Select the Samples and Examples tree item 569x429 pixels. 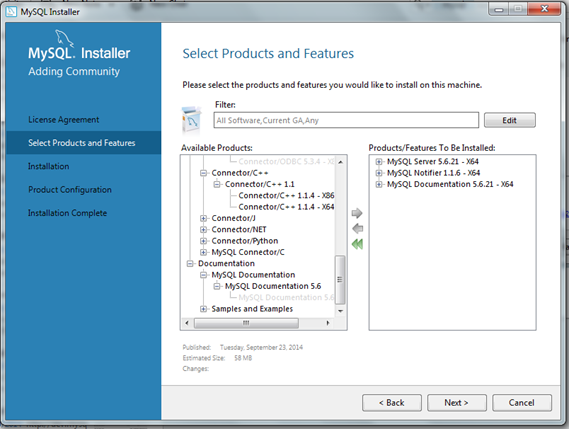pyautogui.click(x=252, y=309)
